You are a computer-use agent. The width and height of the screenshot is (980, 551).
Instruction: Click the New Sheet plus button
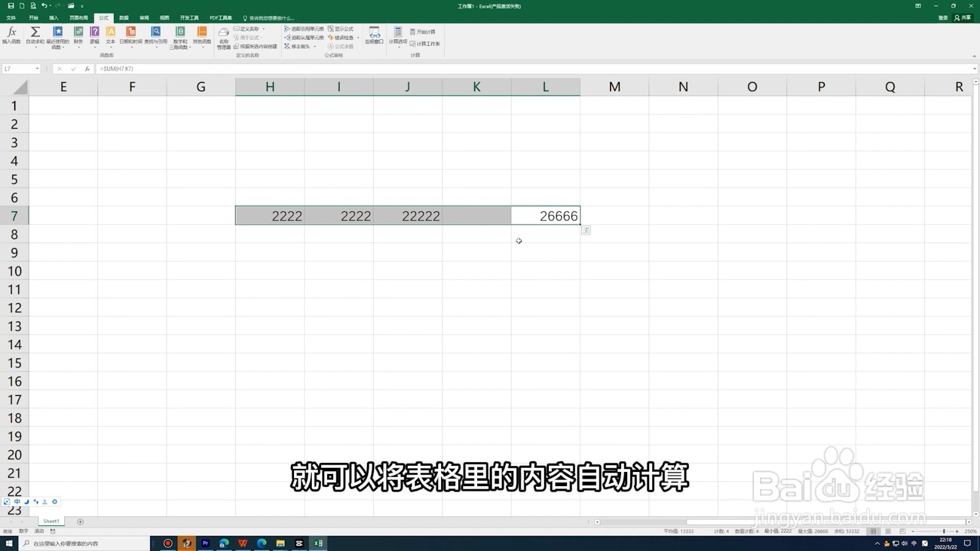click(80, 522)
